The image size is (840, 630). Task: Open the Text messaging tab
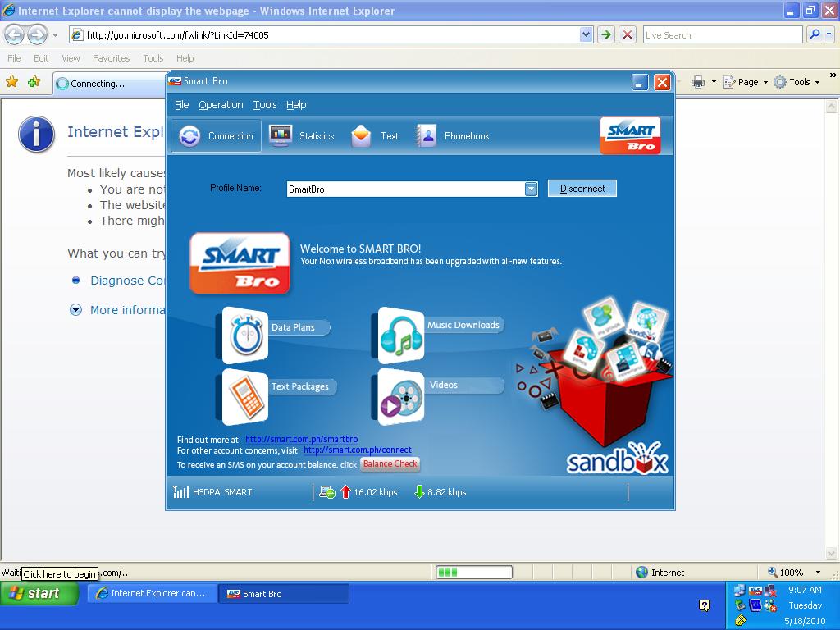pos(374,136)
